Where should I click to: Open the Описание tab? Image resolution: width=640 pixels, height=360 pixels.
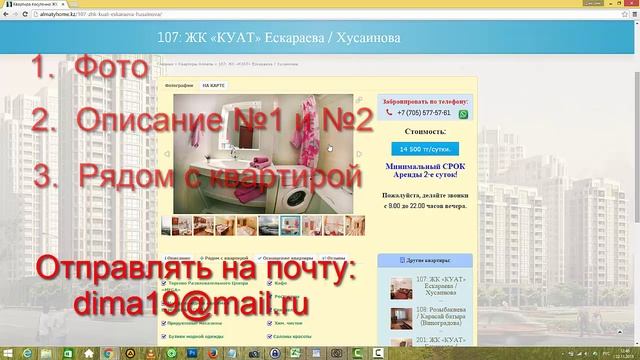[178, 258]
